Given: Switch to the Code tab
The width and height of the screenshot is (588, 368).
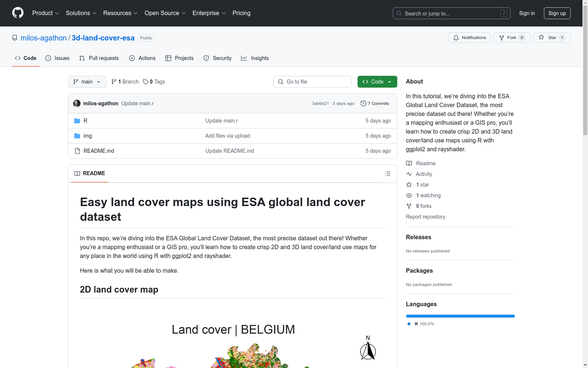Looking at the screenshot, I should tap(26, 58).
